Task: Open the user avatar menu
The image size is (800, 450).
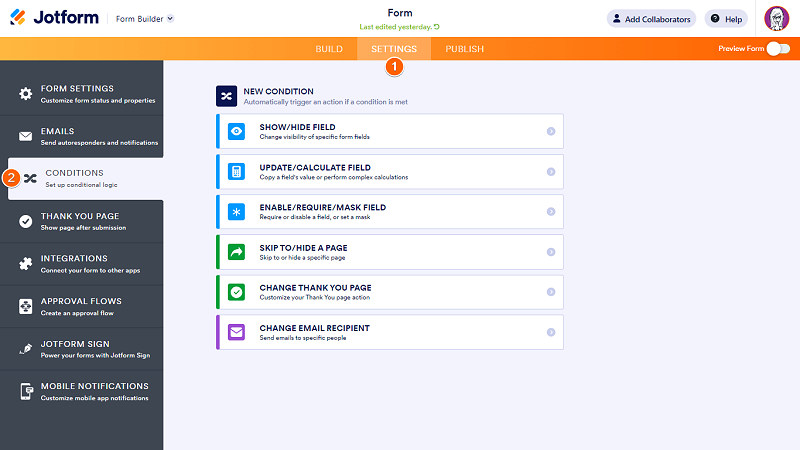Action: coord(776,18)
